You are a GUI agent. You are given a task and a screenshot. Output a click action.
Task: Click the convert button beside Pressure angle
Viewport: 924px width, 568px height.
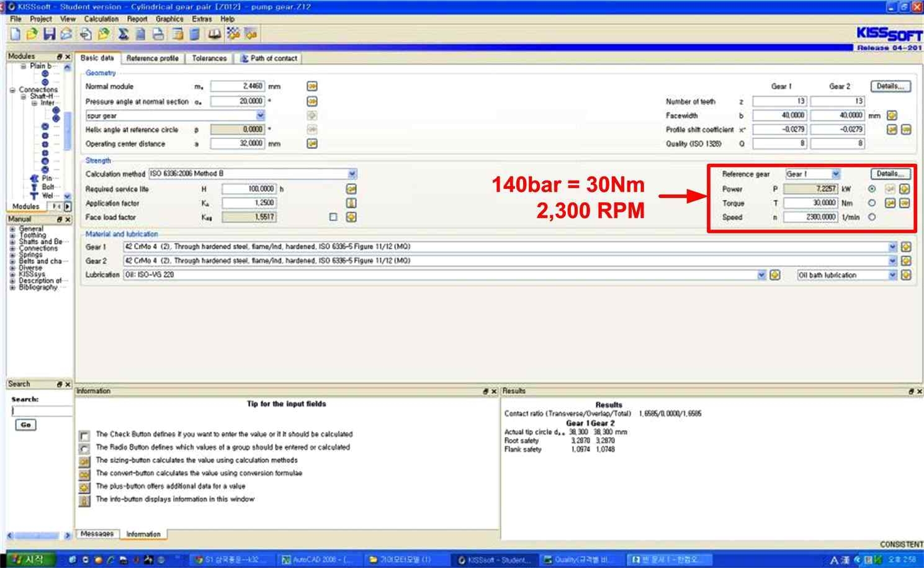[x=312, y=101]
